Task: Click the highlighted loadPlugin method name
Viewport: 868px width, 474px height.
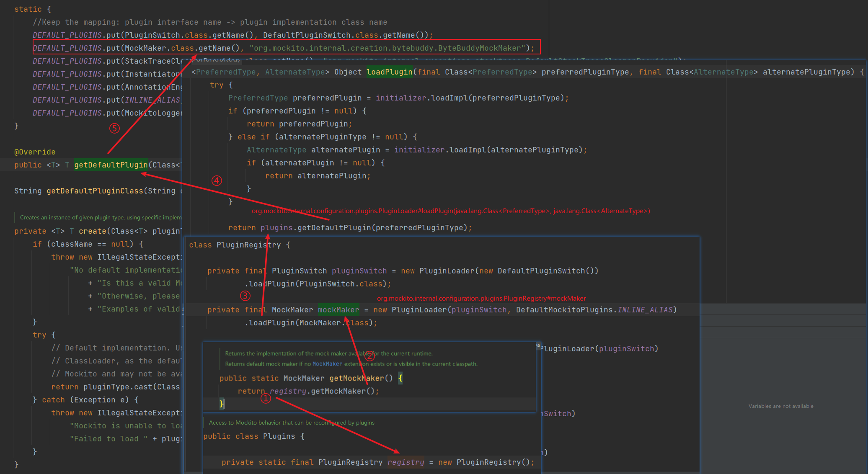Action: pos(389,72)
